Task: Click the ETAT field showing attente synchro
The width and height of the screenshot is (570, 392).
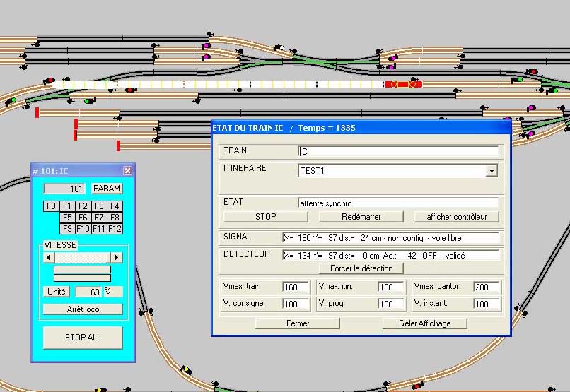Action: click(x=398, y=203)
